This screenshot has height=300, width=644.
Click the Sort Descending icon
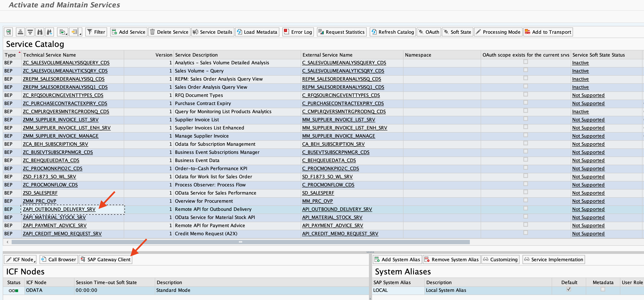click(30, 32)
